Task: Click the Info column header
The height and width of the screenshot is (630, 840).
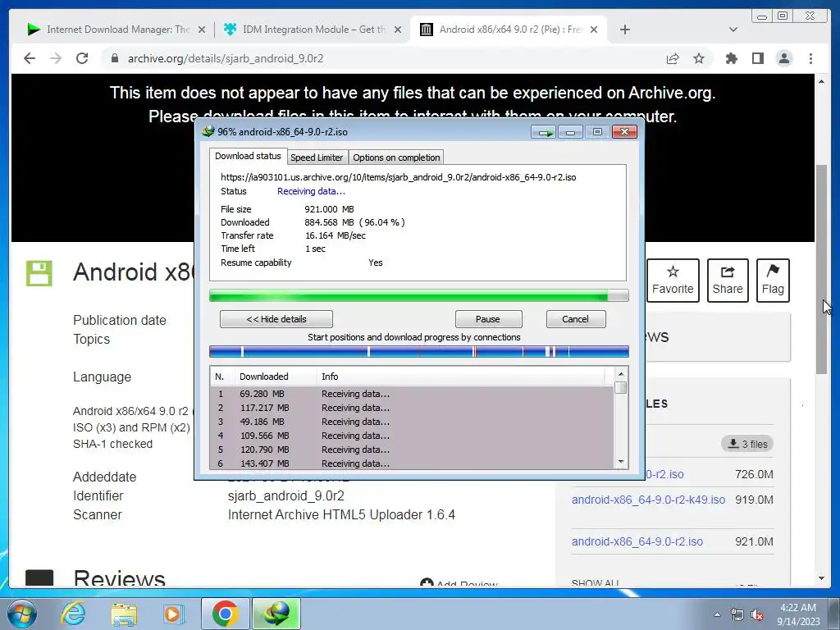Action: [461, 377]
